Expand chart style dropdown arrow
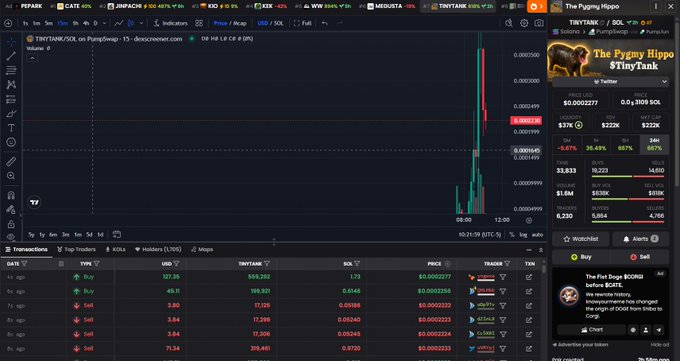The width and height of the screenshot is (680, 361). pyautogui.click(x=141, y=23)
